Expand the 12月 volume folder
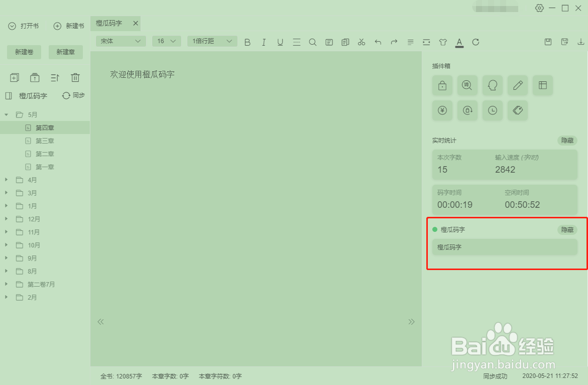The image size is (588, 385). click(x=7, y=219)
